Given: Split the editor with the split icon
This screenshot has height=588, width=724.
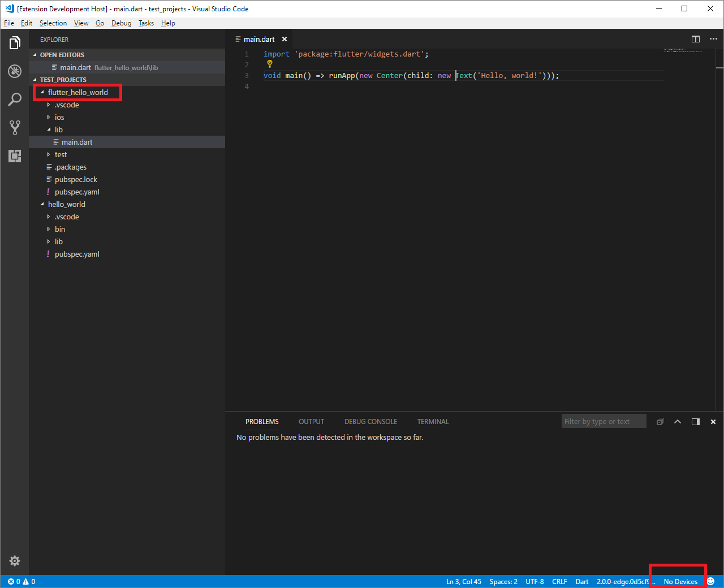Looking at the screenshot, I should [x=696, y=39].
